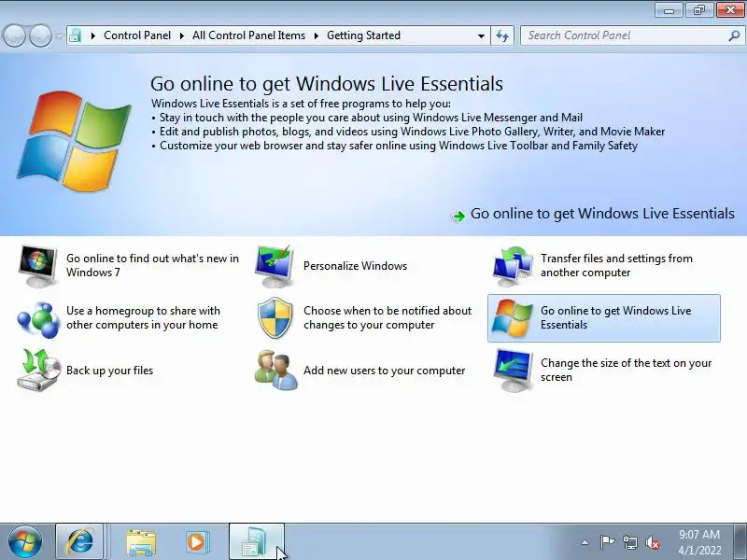Open 'Choose when to be notified' label
The width and height of the screenshot is (747, 560).
click(x=388, y=317)
